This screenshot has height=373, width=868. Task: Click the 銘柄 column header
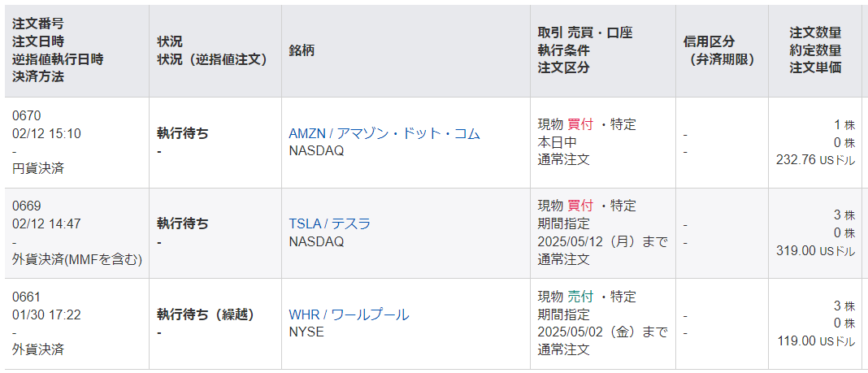(x=302, y=50)
